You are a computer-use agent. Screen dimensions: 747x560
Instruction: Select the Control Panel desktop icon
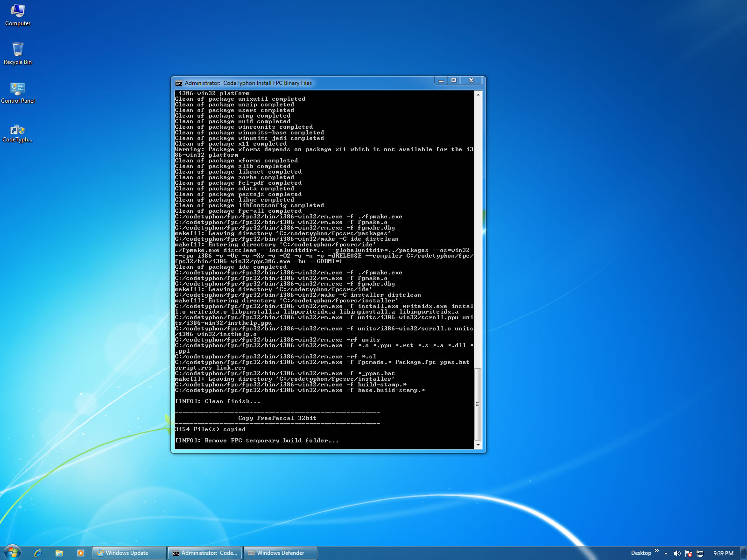[18, 92]
